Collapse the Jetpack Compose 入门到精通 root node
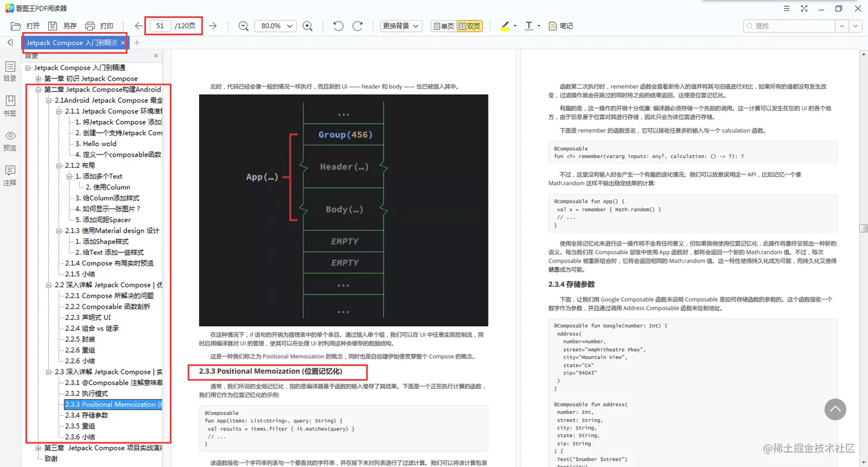This screenshot has width=868, height=467. tap(28, 68)
